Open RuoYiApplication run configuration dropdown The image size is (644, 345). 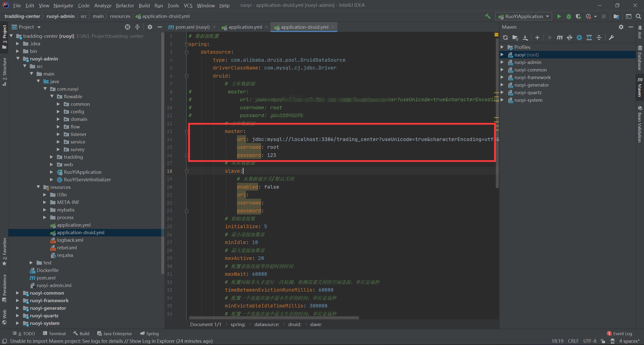pyautogui.click(x=524, y=16)
